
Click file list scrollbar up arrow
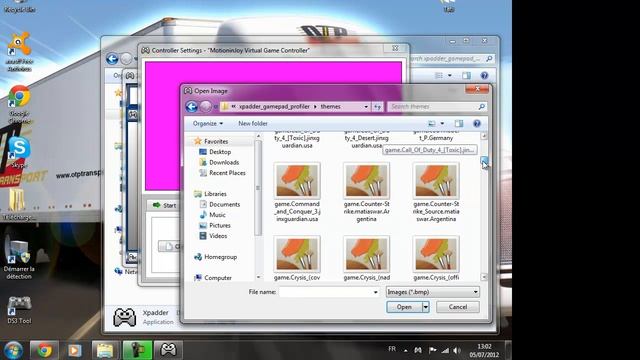[x=484, y=136]
